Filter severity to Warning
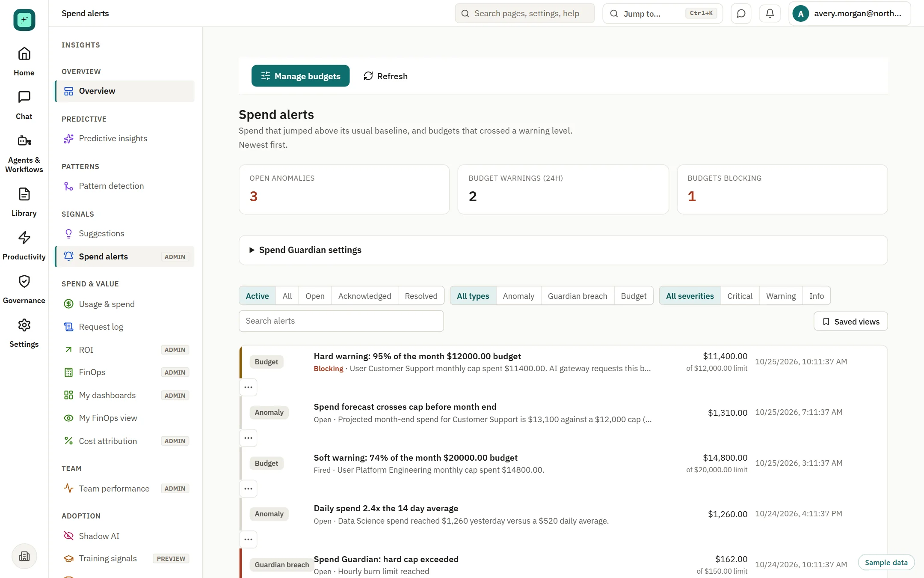This screenshot has height=578, width=924. point(781,296)
